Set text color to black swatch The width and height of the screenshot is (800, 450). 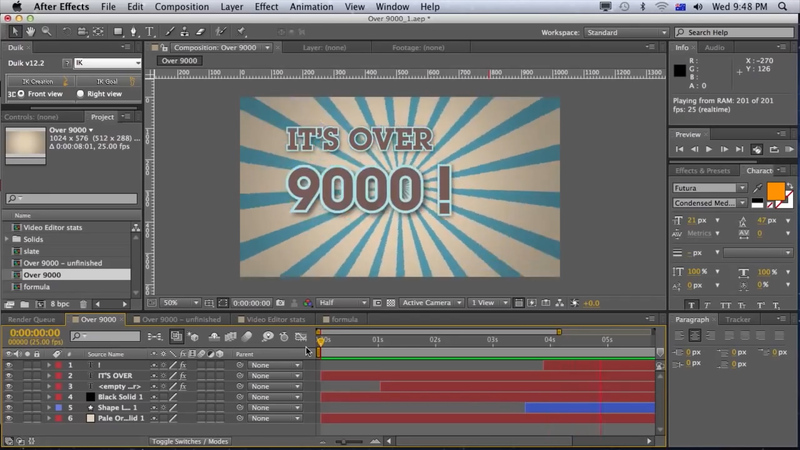pyautogui.click(x=757, y=202)
